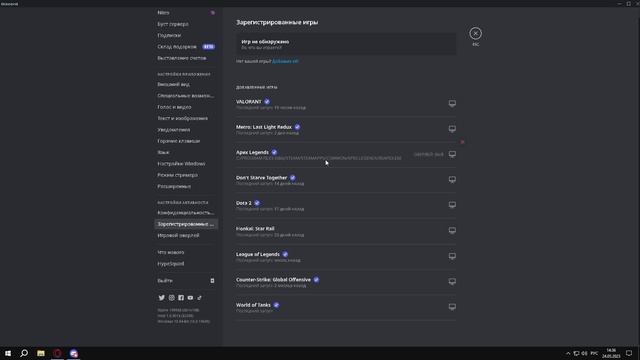Click the Apex Legends game name
Screen dimensions: 640x360
tap(252, 152)
